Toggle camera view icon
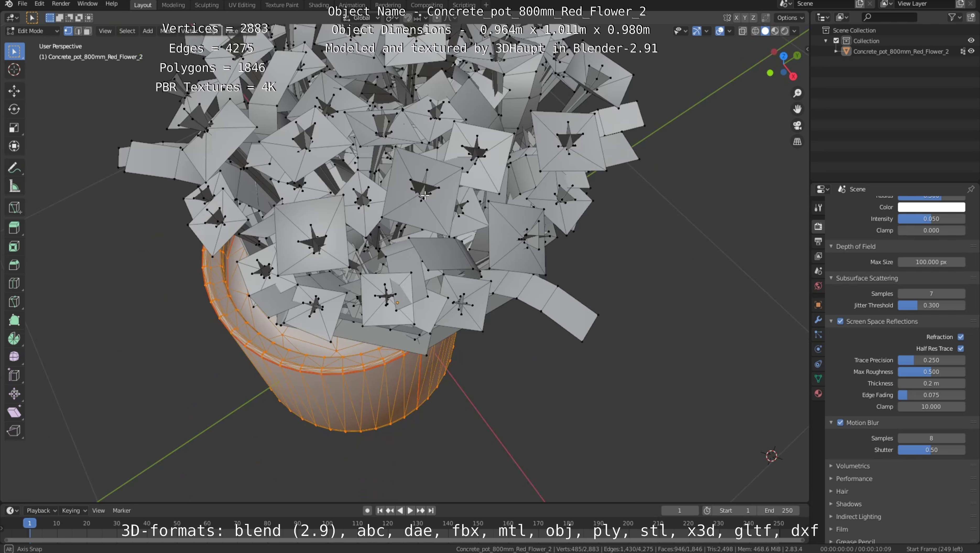The width and height of the screenshot is (980, 553). pyautogui.click(x=797, y=126)
